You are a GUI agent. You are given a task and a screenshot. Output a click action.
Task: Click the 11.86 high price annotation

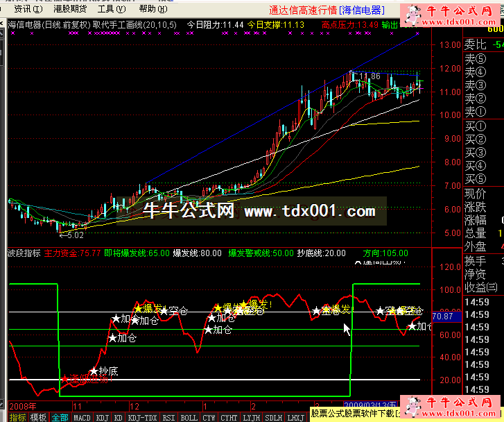[370, 76]
